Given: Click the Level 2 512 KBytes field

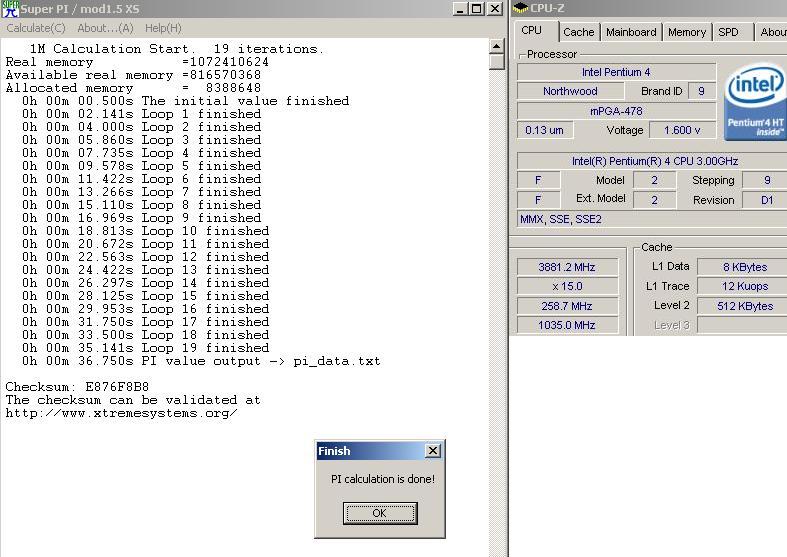Looking at the screenshot, I should tap(742, 306).
